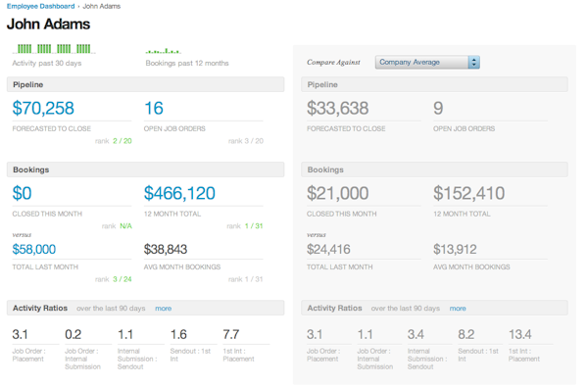
Task: Click the $58,000 total last month value
Action: [34, 249]
